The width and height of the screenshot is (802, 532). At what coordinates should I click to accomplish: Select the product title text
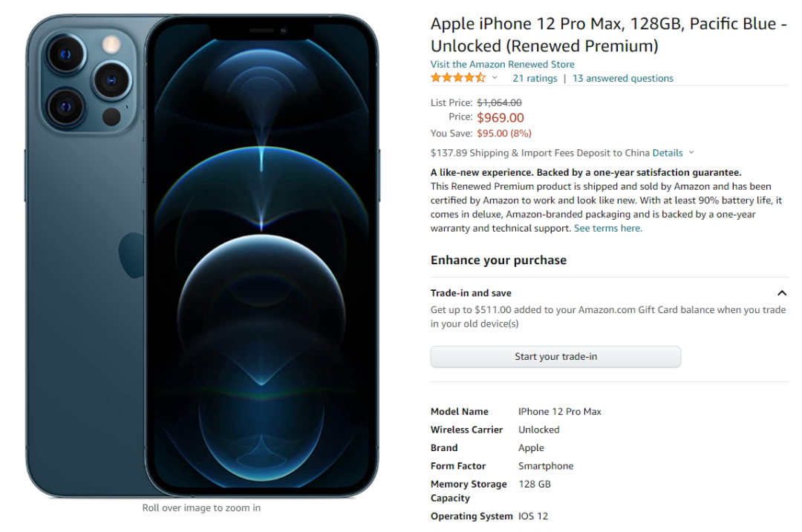point(608,35)
